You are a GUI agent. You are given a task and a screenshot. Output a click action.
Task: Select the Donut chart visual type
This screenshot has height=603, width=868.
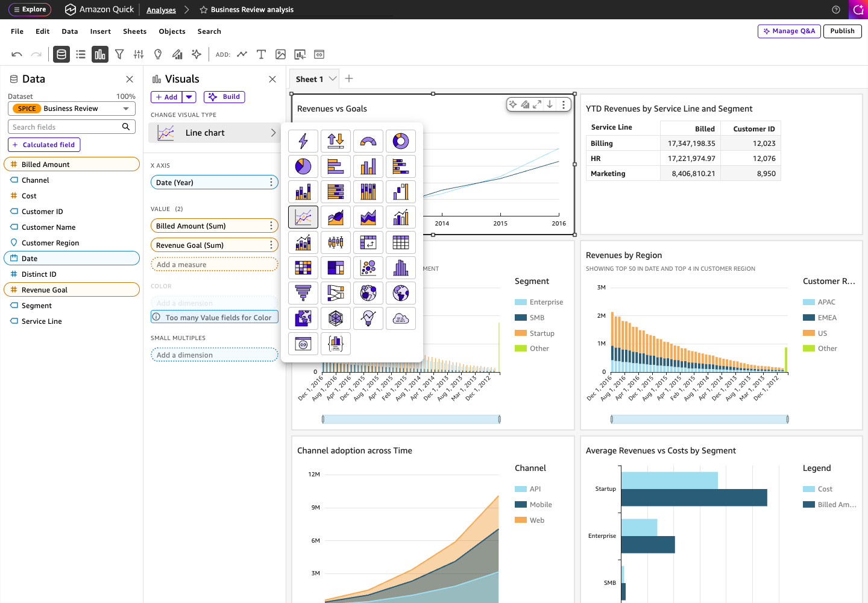pyautogui.click(x=401, y=141)
